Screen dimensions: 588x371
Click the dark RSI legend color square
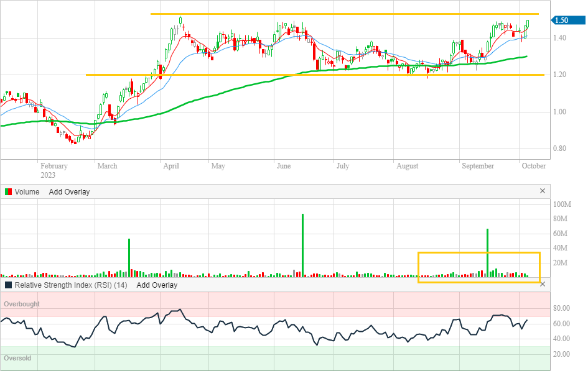click(8, 285)
